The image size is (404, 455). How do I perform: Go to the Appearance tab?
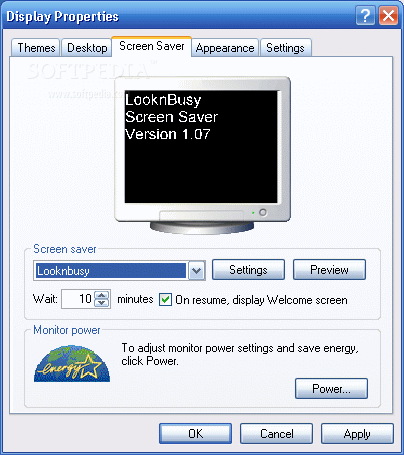click(225, 48)
